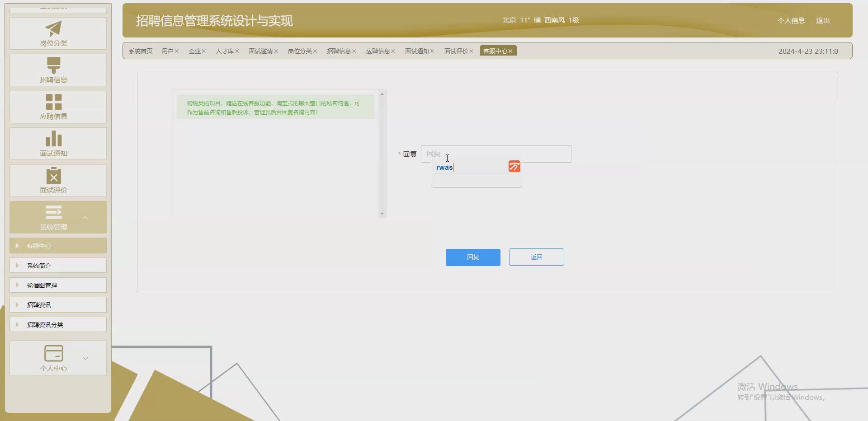
Task: Open 个人信息 in the header
Action: click(791, 21)
